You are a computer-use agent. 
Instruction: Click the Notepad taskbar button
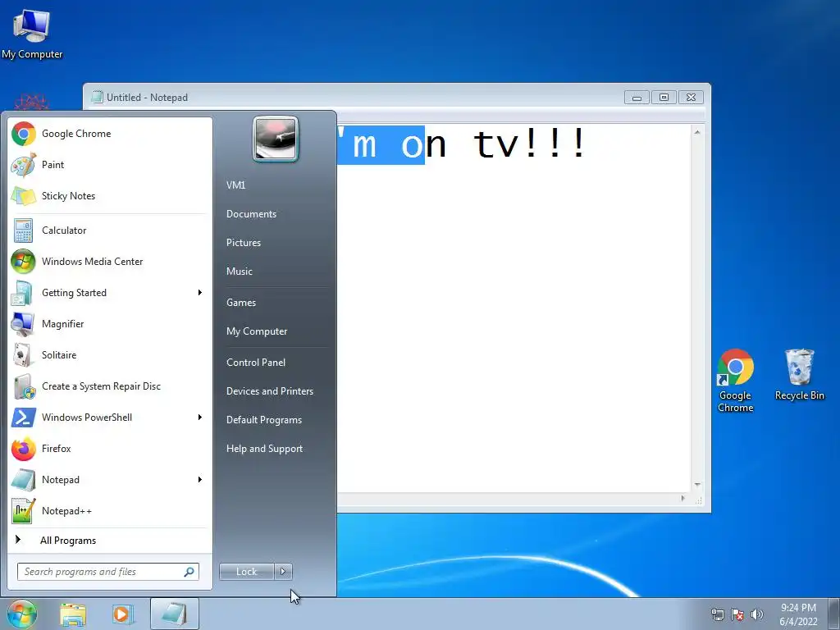point(175,614)
